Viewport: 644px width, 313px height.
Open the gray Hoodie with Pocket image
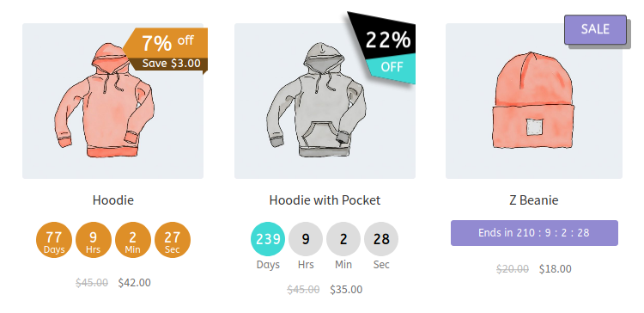coord(325,101)
